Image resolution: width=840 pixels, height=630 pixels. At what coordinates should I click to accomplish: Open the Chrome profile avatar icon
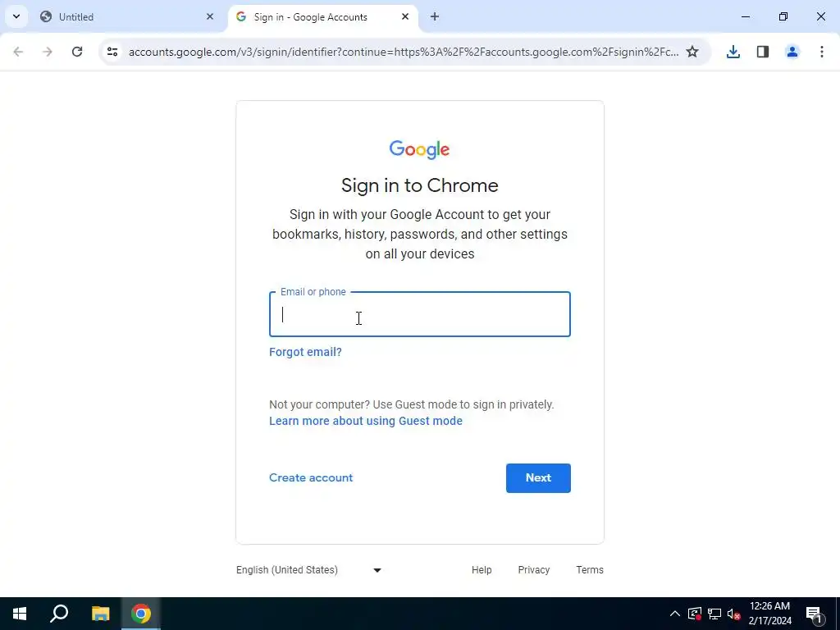click(792, 52)
